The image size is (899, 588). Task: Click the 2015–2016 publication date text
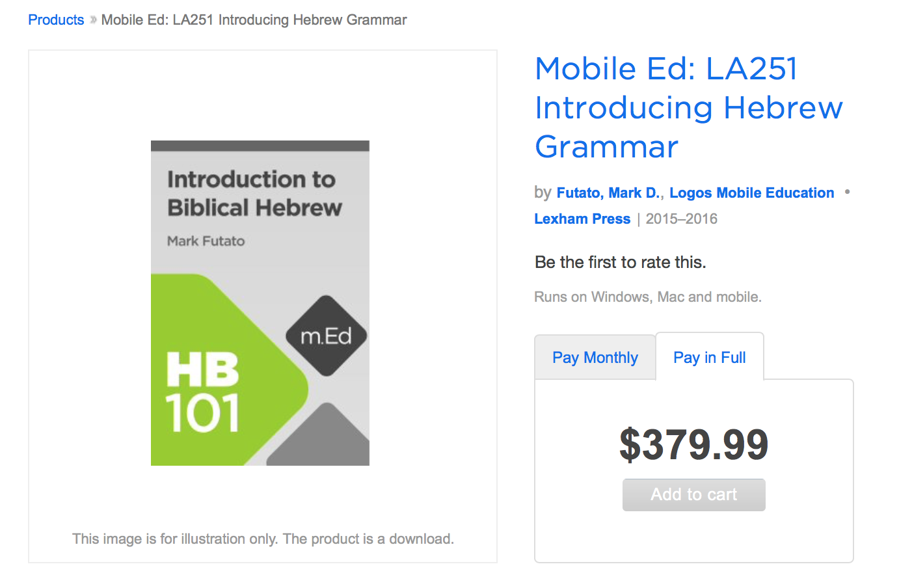tap(681, 219)
